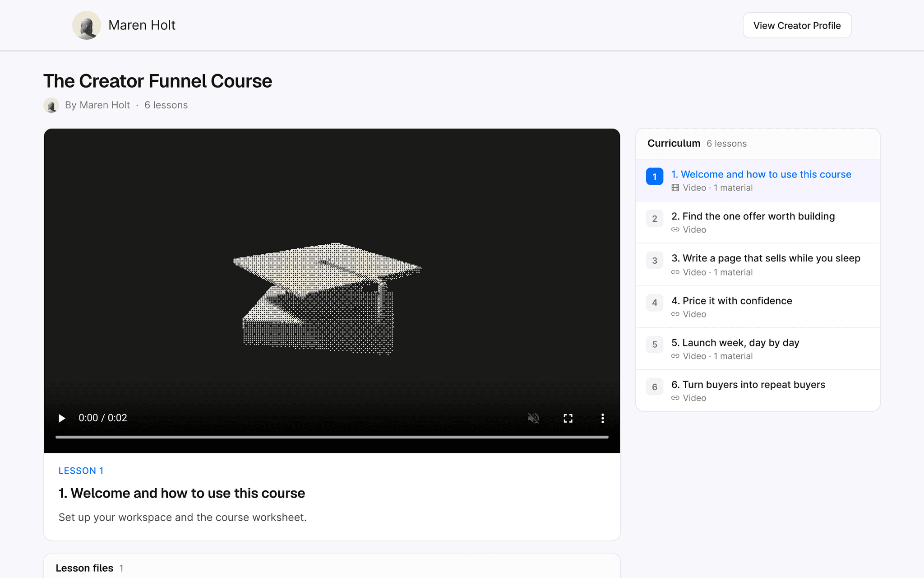
Task: Click small author avatar beside byline
Action: point(51,105)
